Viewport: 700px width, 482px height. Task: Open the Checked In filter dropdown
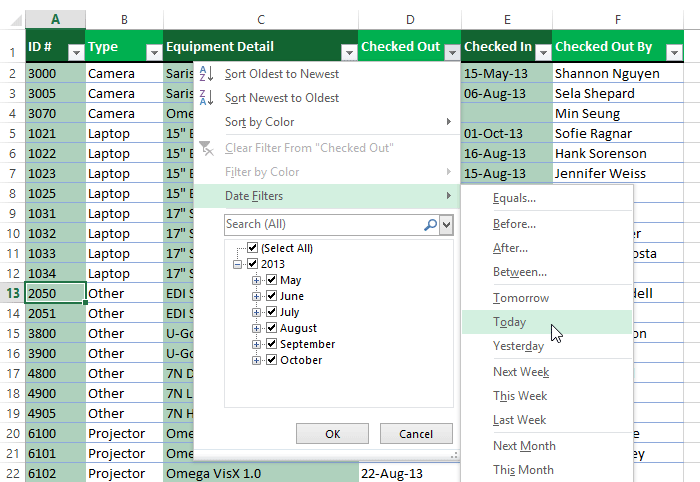[543, 53]
